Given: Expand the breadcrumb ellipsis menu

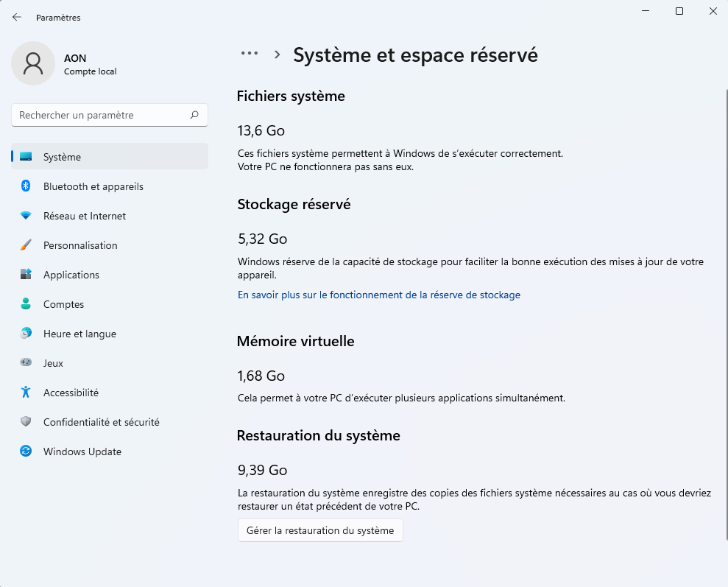Looking at the screenshot, I should tap(250, 54).
